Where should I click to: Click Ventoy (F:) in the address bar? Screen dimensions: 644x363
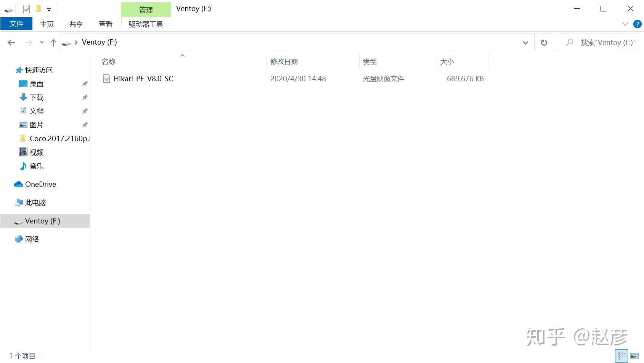100,42
